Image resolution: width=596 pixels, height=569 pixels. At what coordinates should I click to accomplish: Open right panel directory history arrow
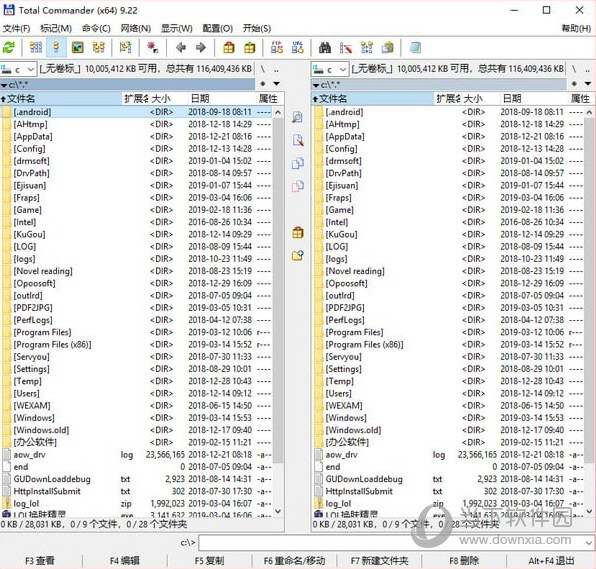[x=588, y=84]
